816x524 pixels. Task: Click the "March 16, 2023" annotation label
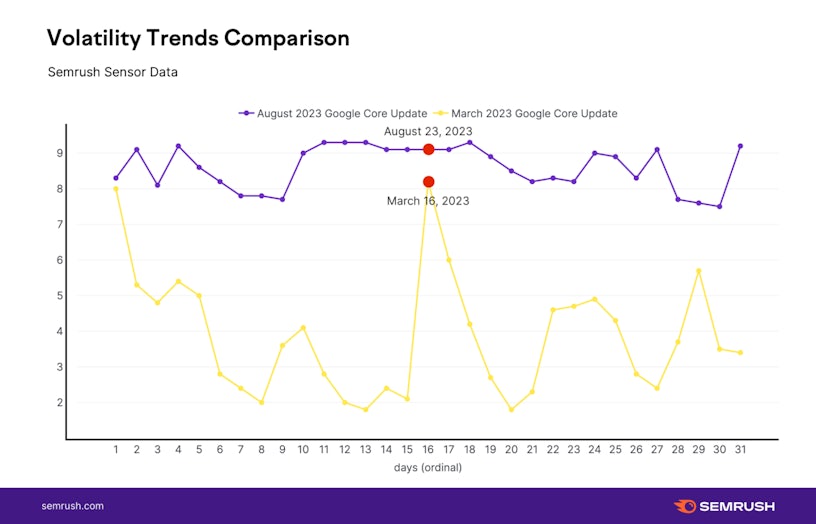pos(428,201)
